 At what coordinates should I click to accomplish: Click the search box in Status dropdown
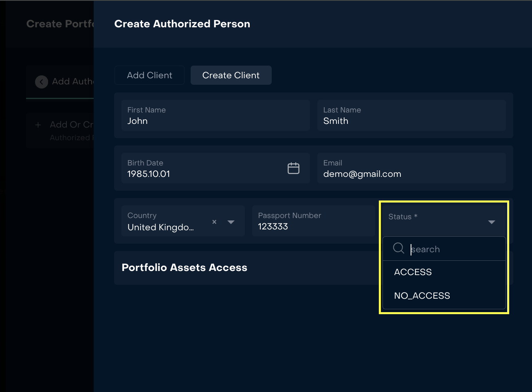(x=452, y=249)
